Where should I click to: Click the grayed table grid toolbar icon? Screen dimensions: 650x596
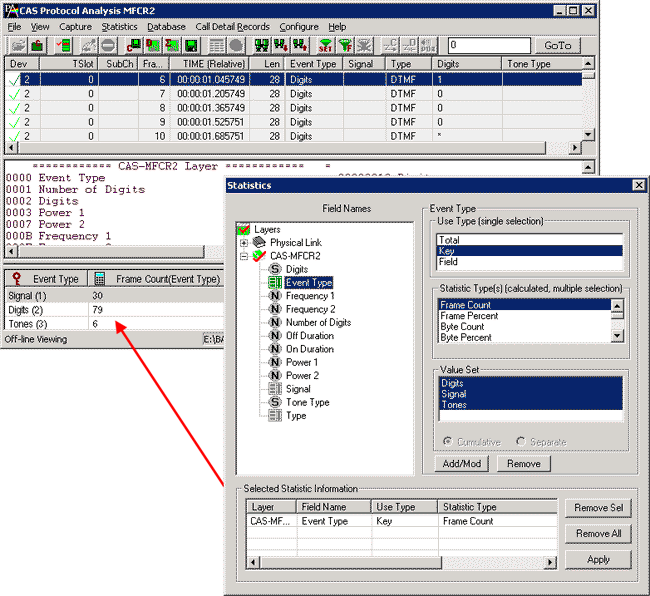[217, 45]
